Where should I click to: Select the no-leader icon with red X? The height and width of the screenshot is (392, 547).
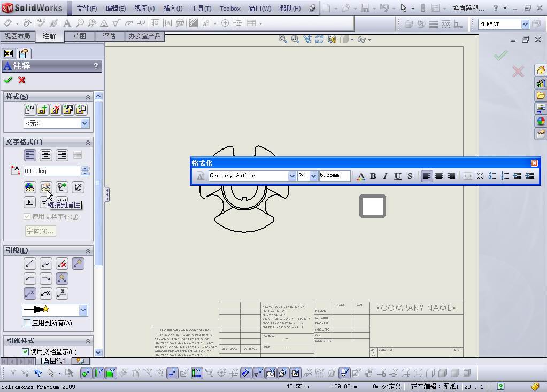pyautogui.click(x=62, y=264)
